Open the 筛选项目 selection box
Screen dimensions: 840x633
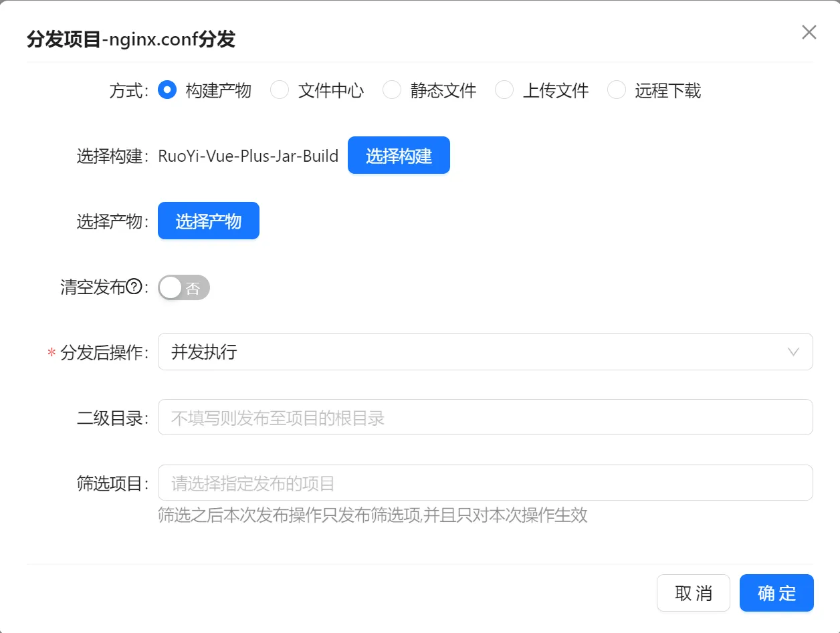pyautogui.click(x=485, y=483)
